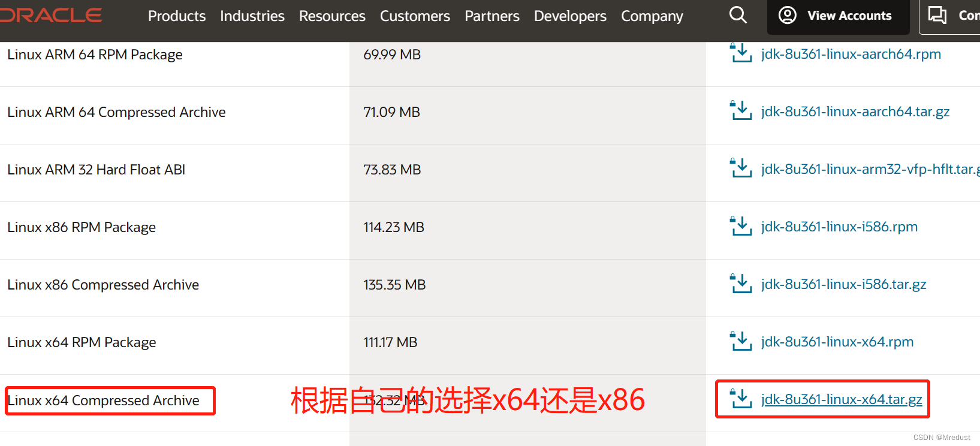Click download icon for jdk-8u361-linux-i586.rpm
Screen dimensions: 980x446
click(741, 225)
